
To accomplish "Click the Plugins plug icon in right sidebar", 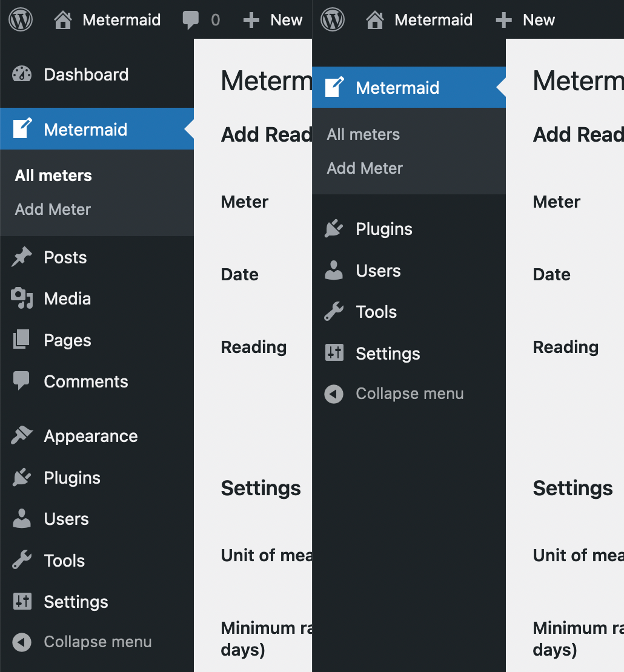I will 334,228.
